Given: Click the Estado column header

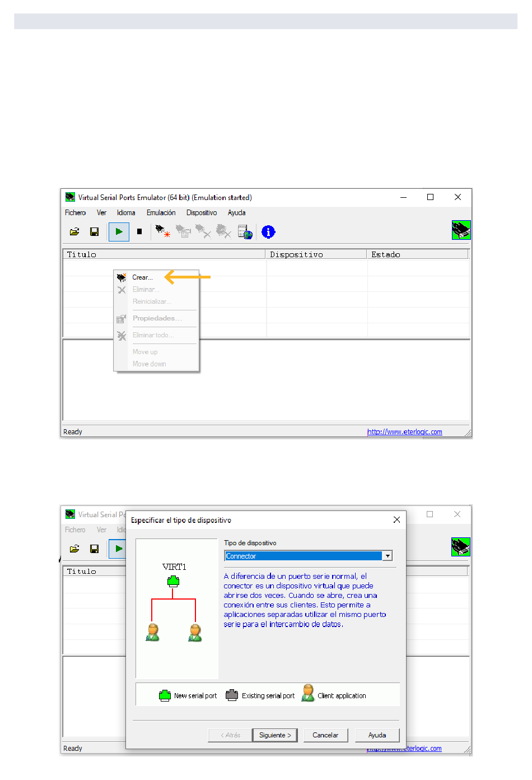Looking at the screenshot, I should click(418, 254).
